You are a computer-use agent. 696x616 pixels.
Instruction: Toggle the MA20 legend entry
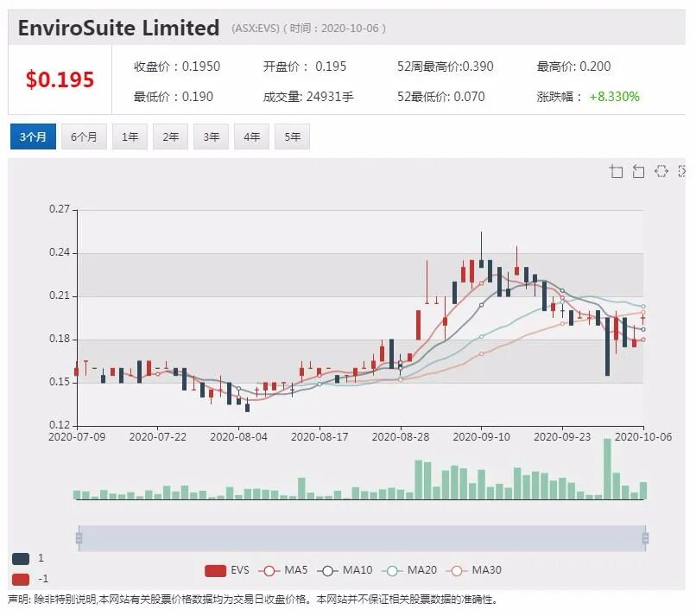click(x=409, y=570)
